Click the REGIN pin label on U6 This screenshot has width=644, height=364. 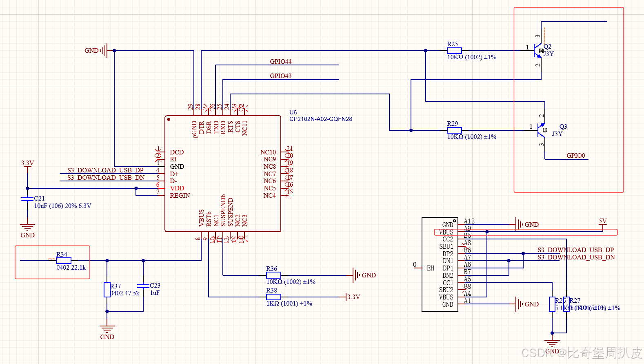coord(180,196)
